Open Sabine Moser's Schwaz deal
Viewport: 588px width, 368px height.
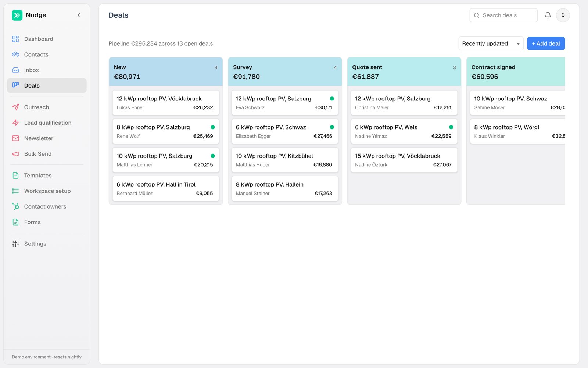(517, 103)
